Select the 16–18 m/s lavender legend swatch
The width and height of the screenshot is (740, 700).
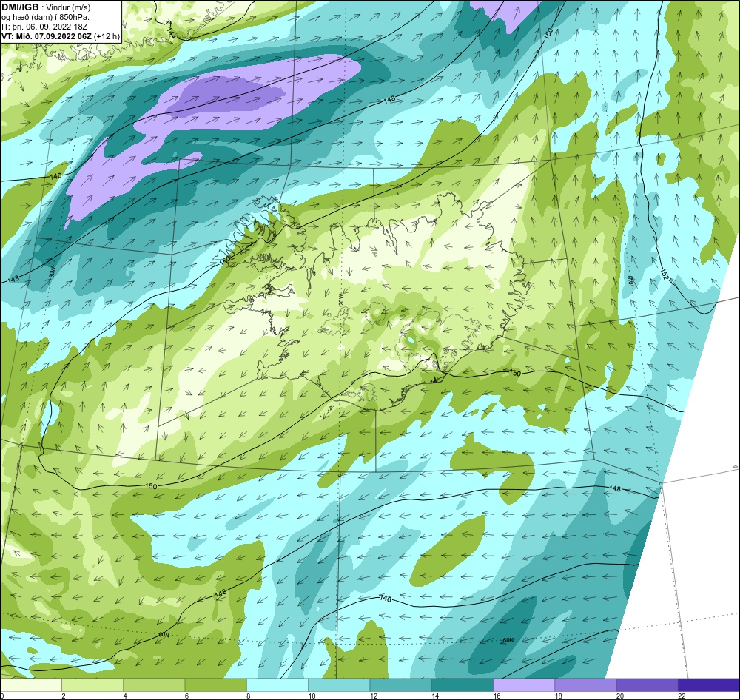point(524,685)
